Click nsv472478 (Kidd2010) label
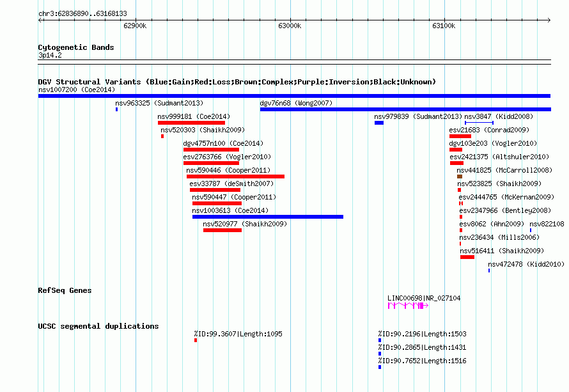This screenshot has width=569, height=392. (526, 264)
